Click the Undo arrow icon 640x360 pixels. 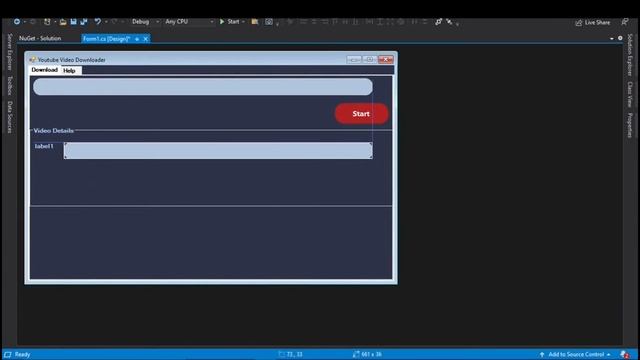tap(98, 22)
